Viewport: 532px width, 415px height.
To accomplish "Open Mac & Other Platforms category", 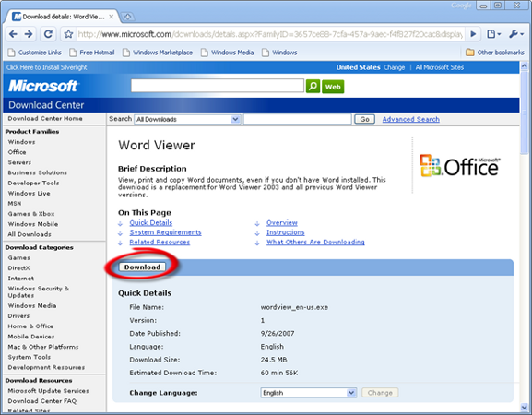I will point(43,347).
